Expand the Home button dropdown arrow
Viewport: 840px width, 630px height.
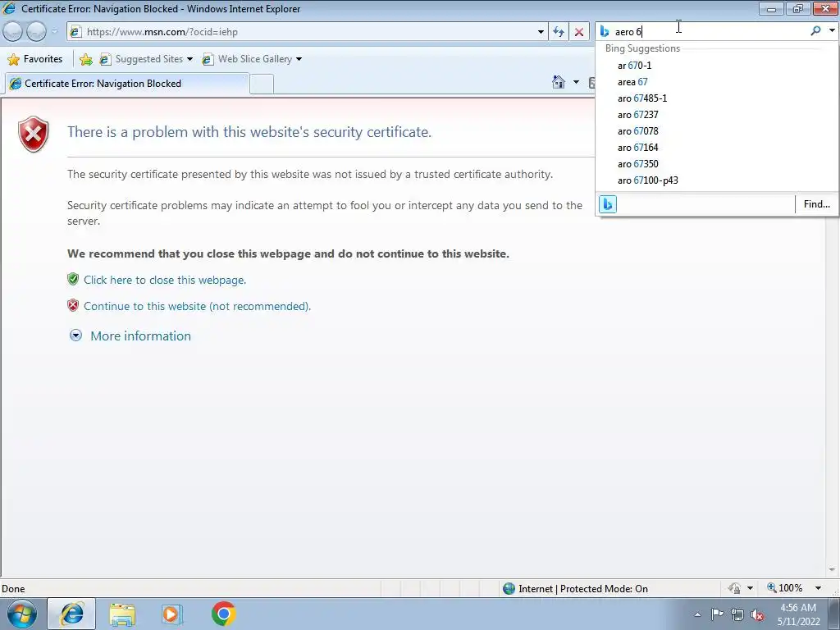[x=576, y=82]
